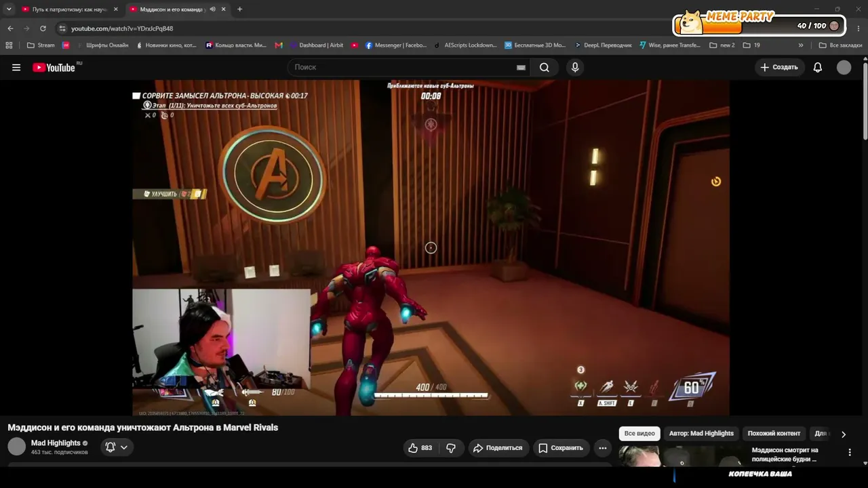Screen dimensions: 868x488
Task: Click the '463 тыс. подписчиков' subscriber count
Action: coord(60,452)
